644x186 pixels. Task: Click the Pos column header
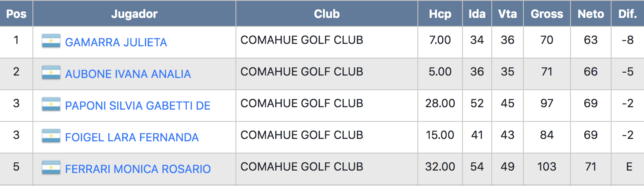[16, 14]
